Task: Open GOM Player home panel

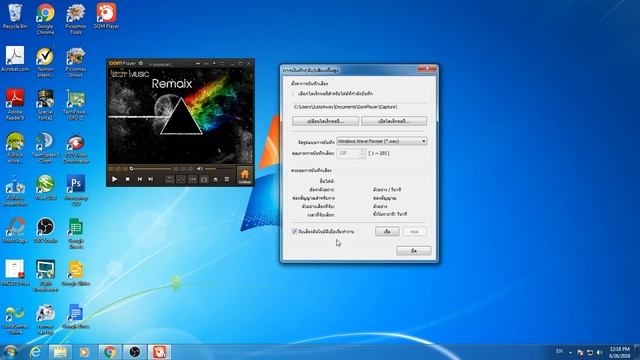Action: click(244, 176)
